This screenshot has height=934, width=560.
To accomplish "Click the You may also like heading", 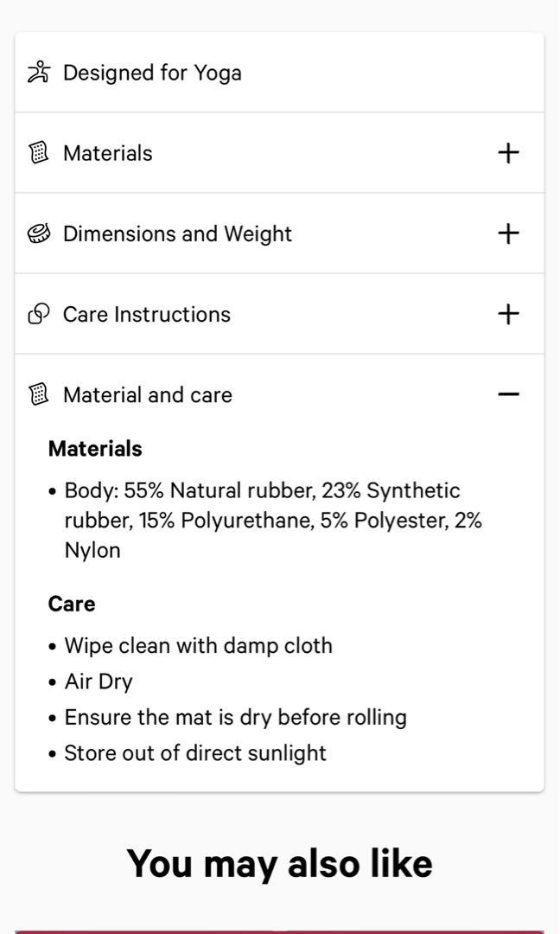I will [x=280, y=862].
